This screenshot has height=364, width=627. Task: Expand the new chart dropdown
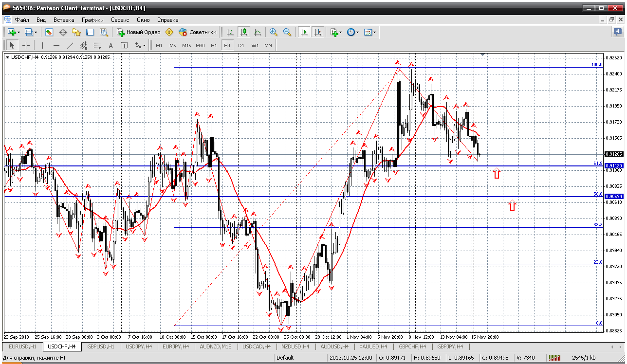(x=18, y=32)
